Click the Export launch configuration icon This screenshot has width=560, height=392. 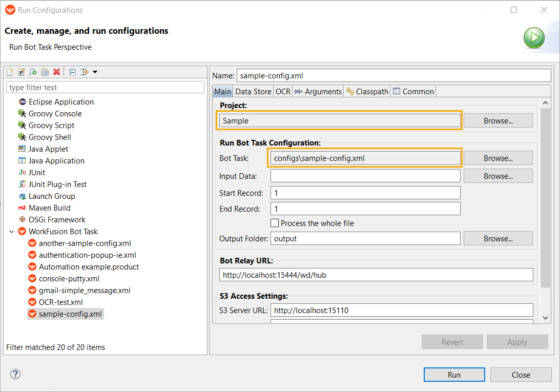33,72
